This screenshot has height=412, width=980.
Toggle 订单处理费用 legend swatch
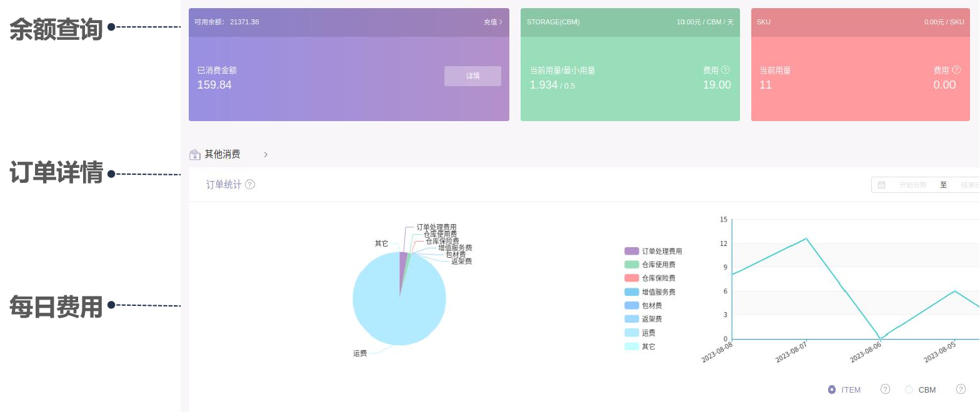631,251
